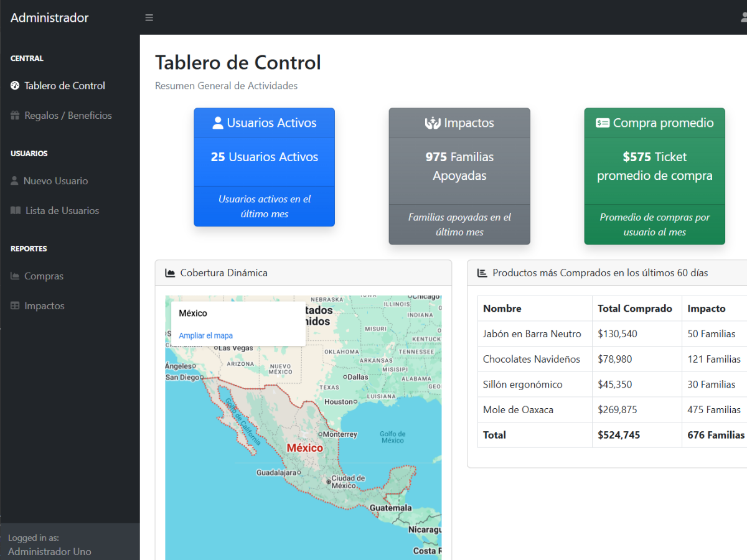Select the Impactos gray card

pyautogui.click(x=459, y=176)
